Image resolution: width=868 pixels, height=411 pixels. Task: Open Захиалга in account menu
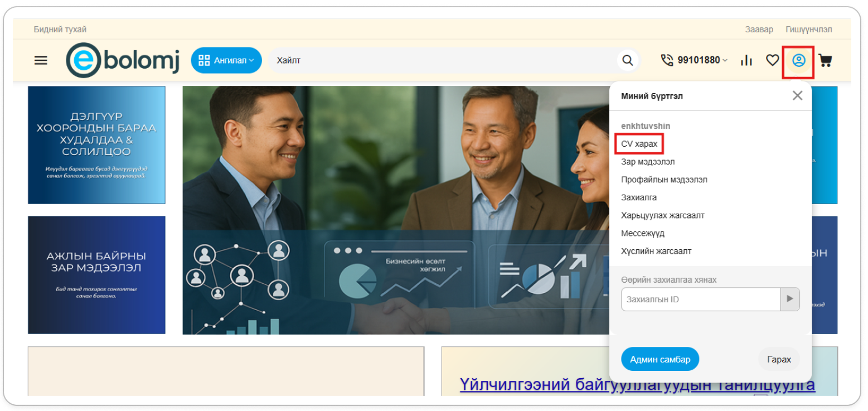[639, 197]
